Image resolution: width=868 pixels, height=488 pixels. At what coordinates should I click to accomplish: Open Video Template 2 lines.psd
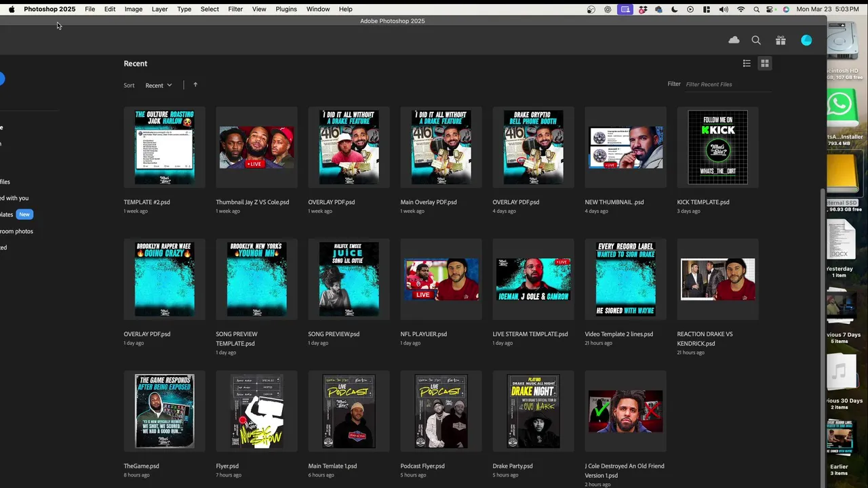(x=625, y=279)
